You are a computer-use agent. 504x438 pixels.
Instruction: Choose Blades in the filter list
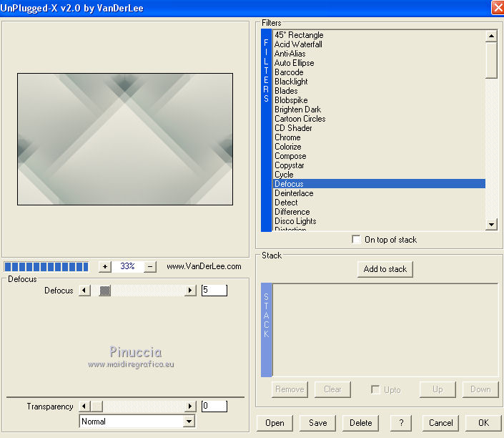[379, 91]
